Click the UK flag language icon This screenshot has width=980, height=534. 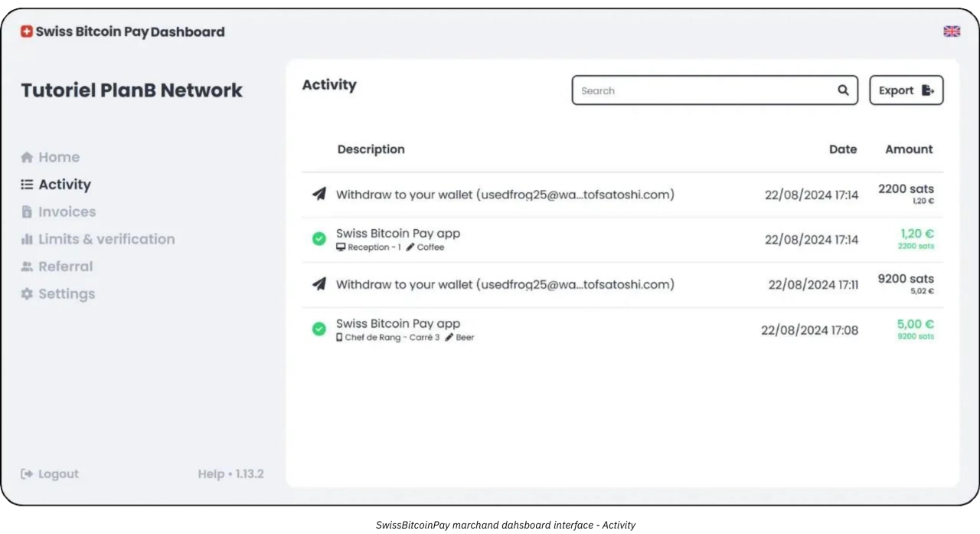coord(952,31)
